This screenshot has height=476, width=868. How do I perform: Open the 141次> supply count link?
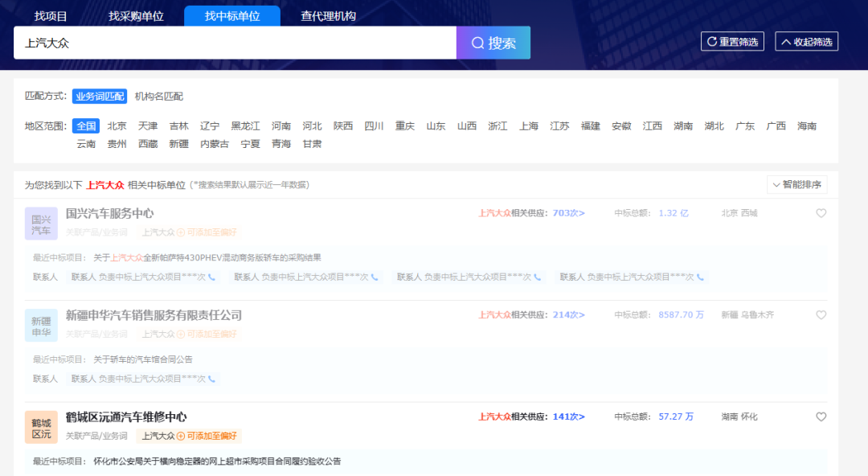tap(568, 416)
